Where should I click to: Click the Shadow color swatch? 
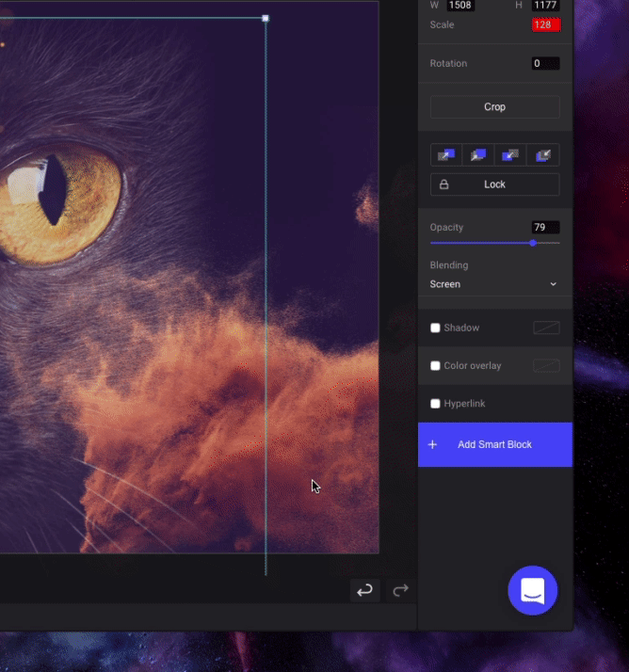click(x=546, y=328)
